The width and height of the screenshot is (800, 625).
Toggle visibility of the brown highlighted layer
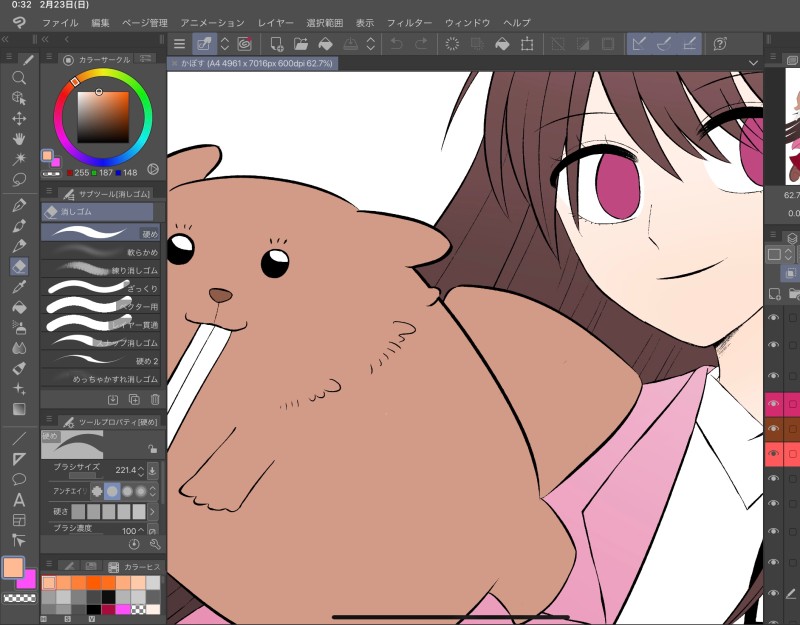773,429
